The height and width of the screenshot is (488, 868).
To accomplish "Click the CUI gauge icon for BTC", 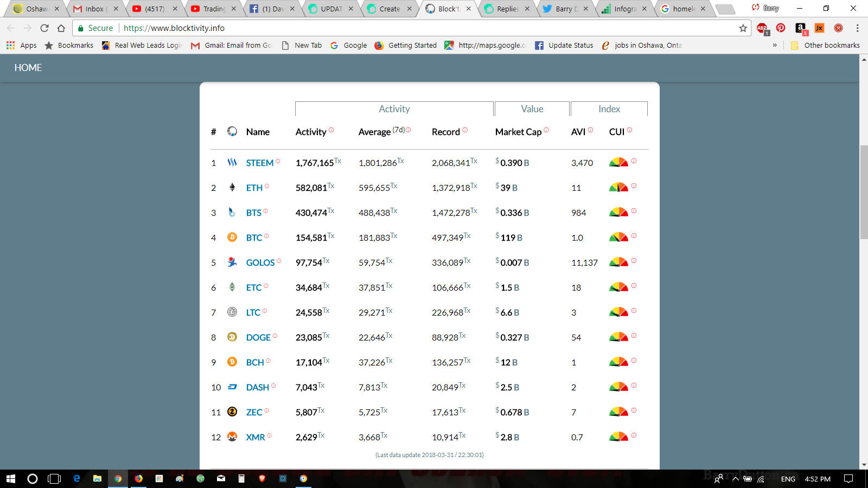I will pos(618,237).
